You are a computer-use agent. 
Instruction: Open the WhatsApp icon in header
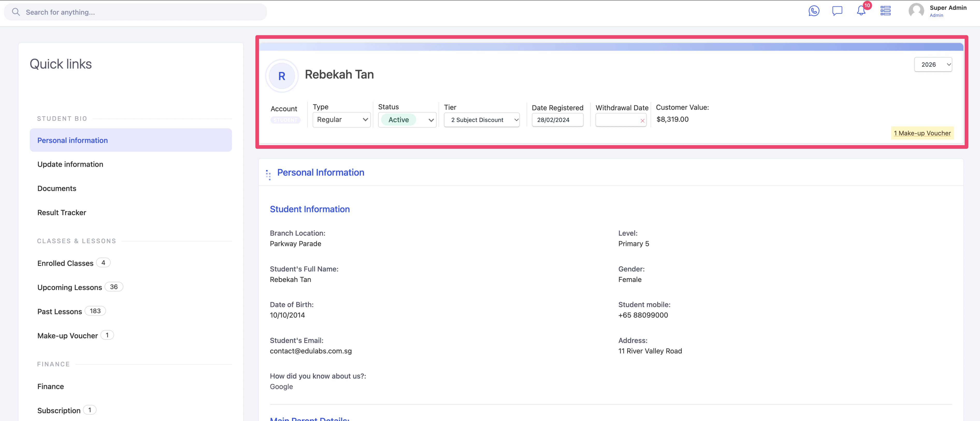coord(814,11)
